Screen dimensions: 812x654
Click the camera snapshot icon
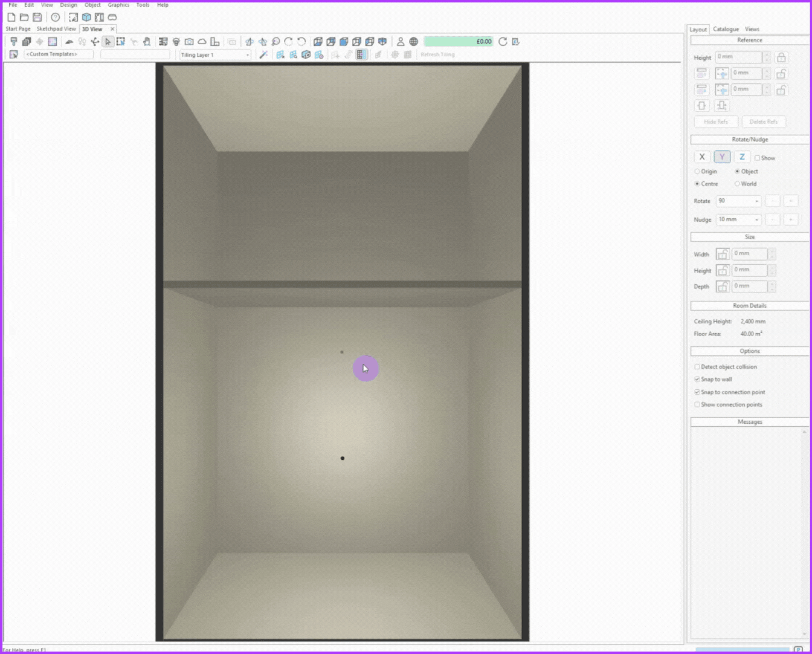(x=189, y=42)
